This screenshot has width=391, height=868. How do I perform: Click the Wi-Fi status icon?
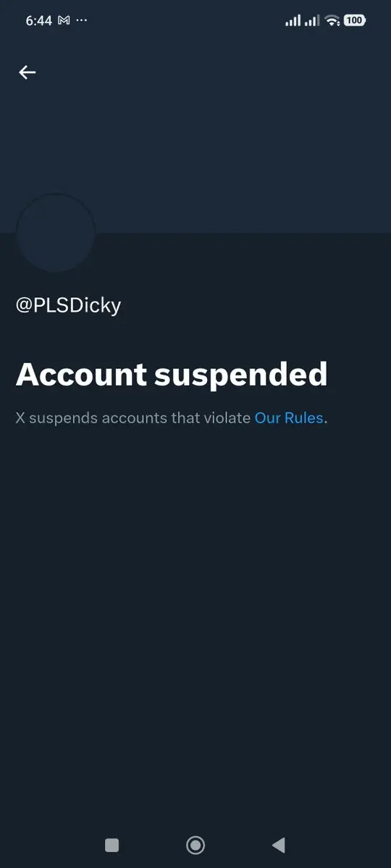[x=332, y=21]
